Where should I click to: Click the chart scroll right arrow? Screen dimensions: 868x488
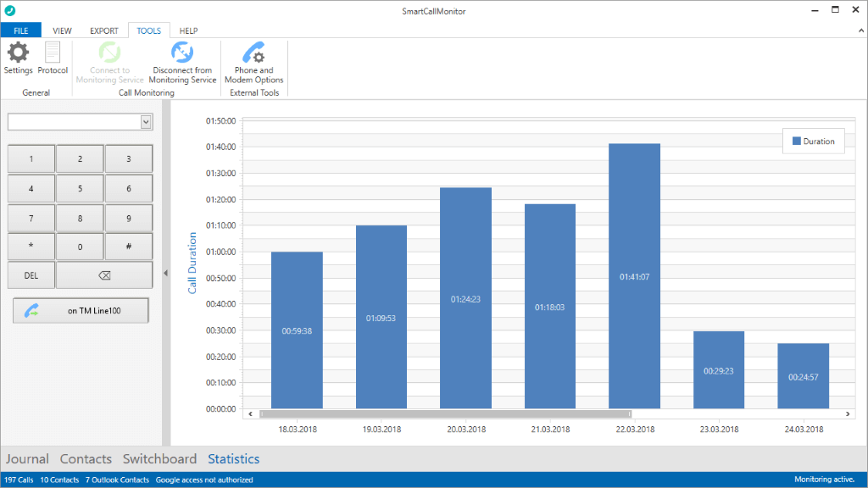[x=848, y=413]
